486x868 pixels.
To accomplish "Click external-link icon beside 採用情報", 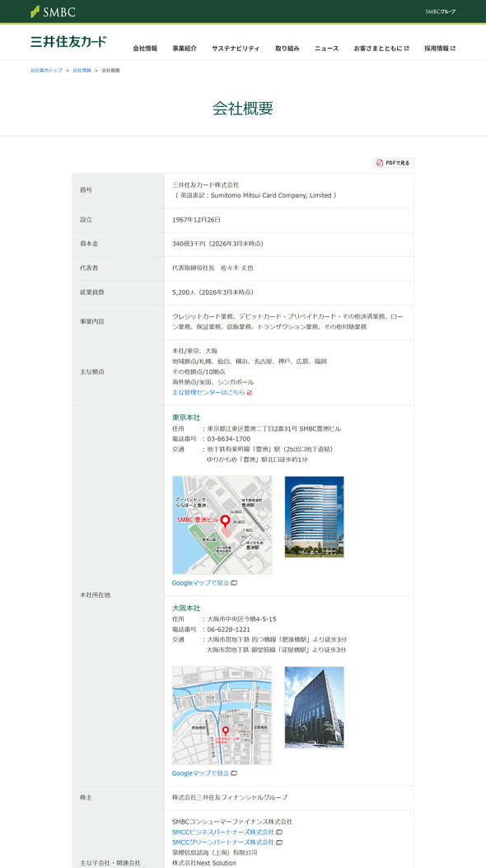I will [x=453, y=48].
